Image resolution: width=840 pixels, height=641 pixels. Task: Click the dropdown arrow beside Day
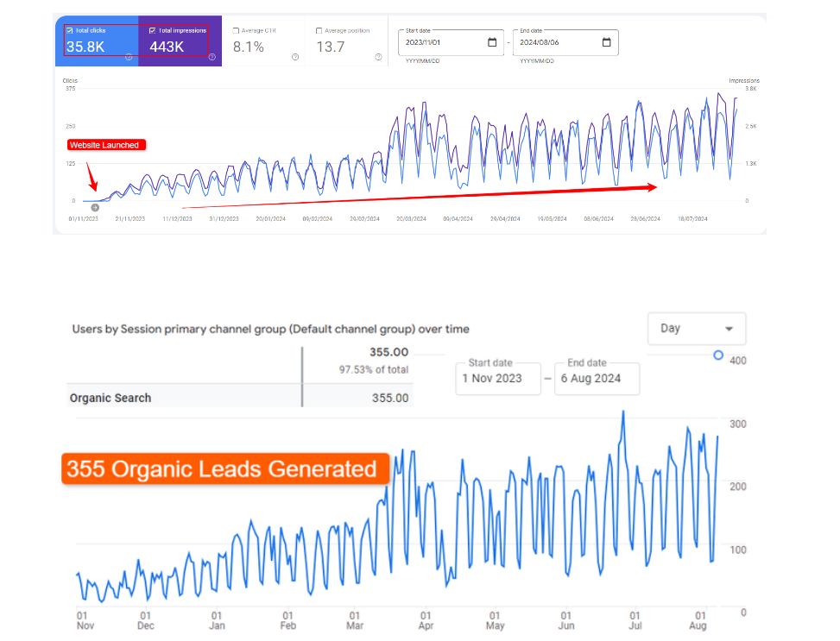tap(729, 329)
